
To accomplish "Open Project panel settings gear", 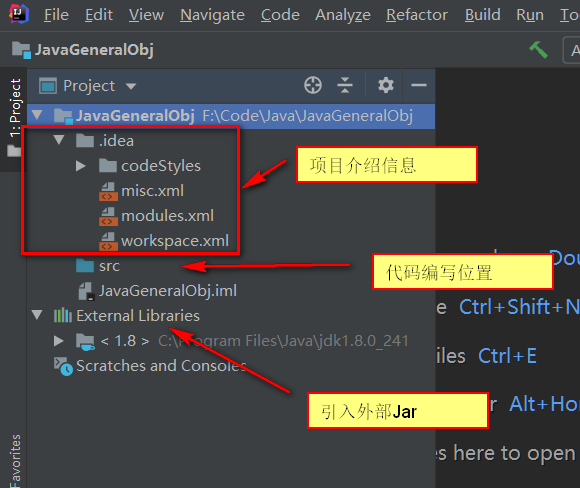I will (385, 85).
